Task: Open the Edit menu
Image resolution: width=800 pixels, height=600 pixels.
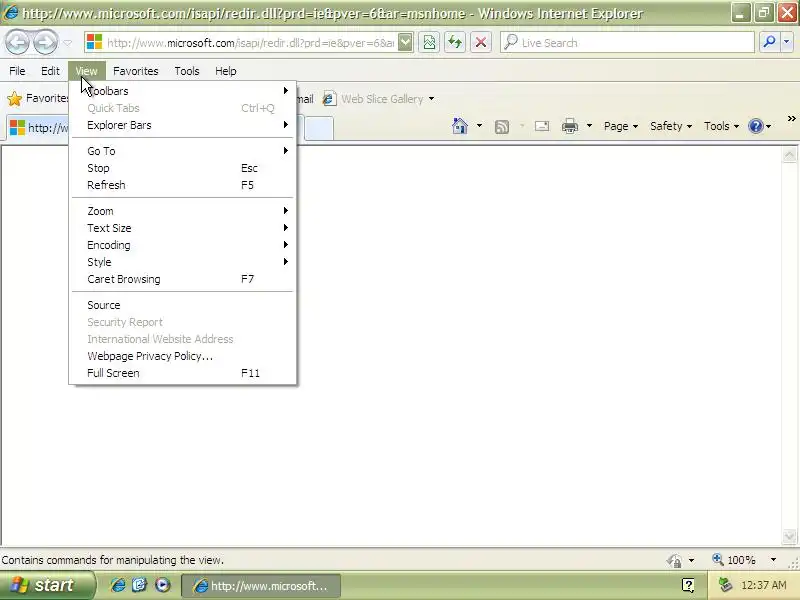Action: (x=50, y=71)
